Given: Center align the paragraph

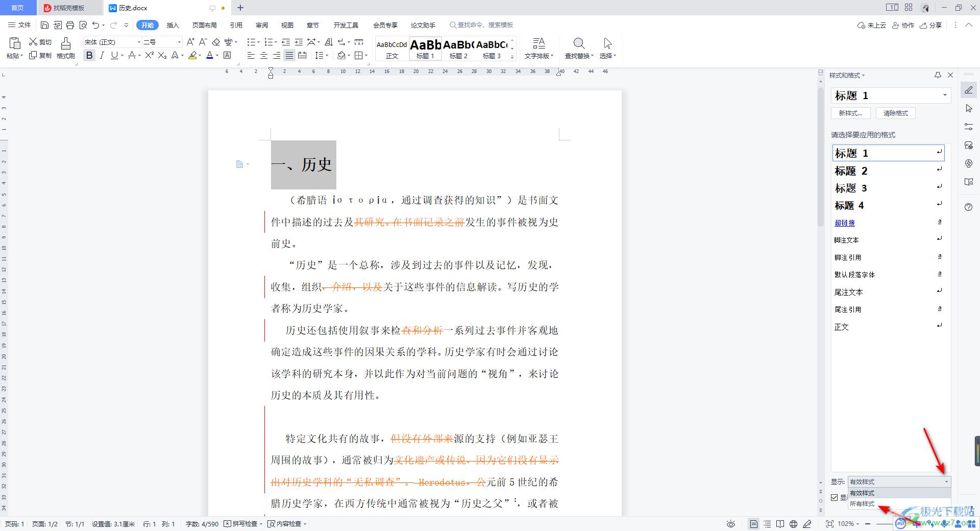Looking at the screenshot, I should pos(264,55).
